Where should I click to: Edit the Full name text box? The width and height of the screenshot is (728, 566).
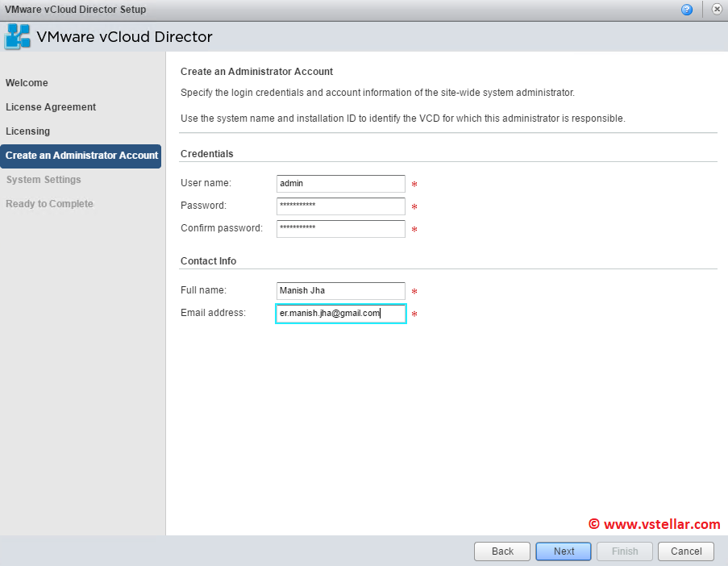tap(340, 291)
